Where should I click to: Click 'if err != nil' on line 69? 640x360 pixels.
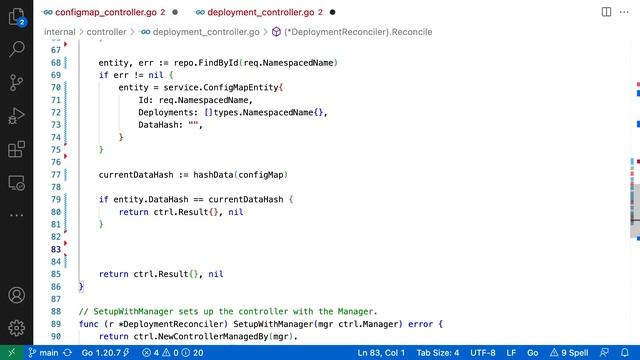click(131, 75)
